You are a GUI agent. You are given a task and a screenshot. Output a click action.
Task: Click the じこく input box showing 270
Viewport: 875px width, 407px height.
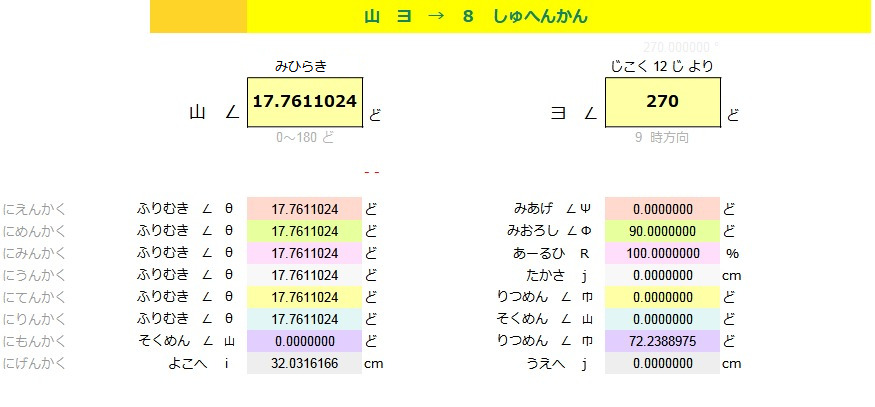(662, 102)
